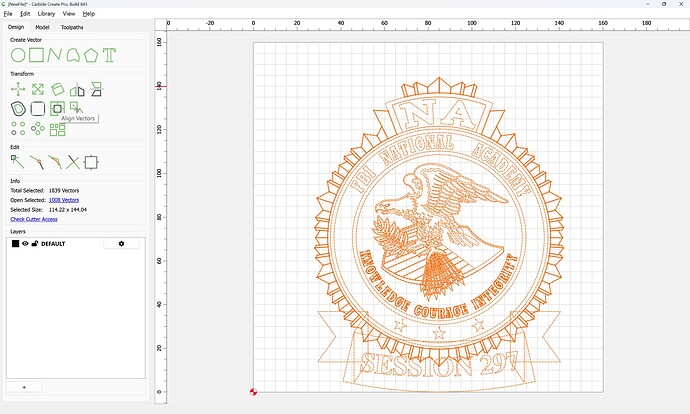Click the DEFAULT layer black color swatch

[15, 243]
